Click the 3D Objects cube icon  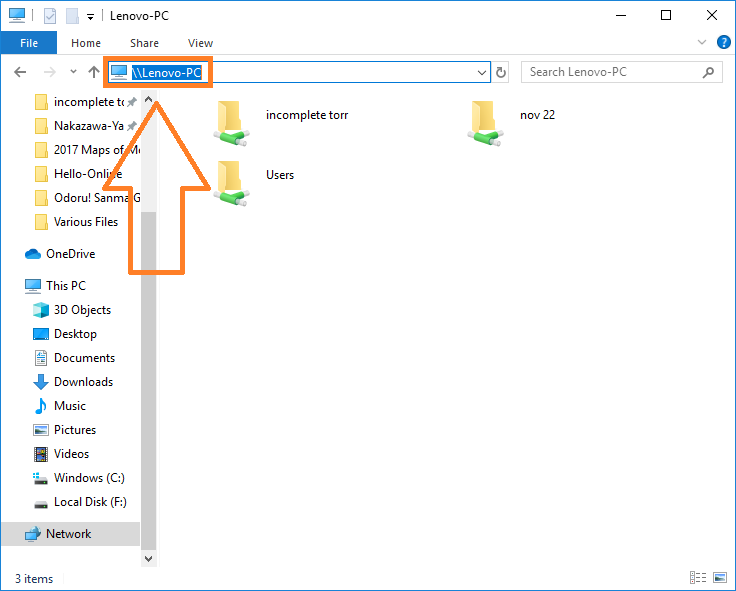point(41,310)
